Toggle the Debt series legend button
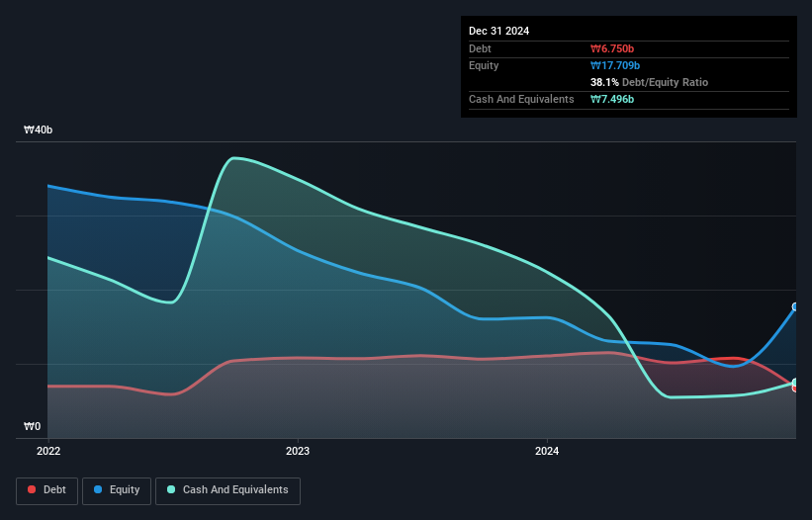This screenshot has width=812, height=520. (x=46, y=490)
